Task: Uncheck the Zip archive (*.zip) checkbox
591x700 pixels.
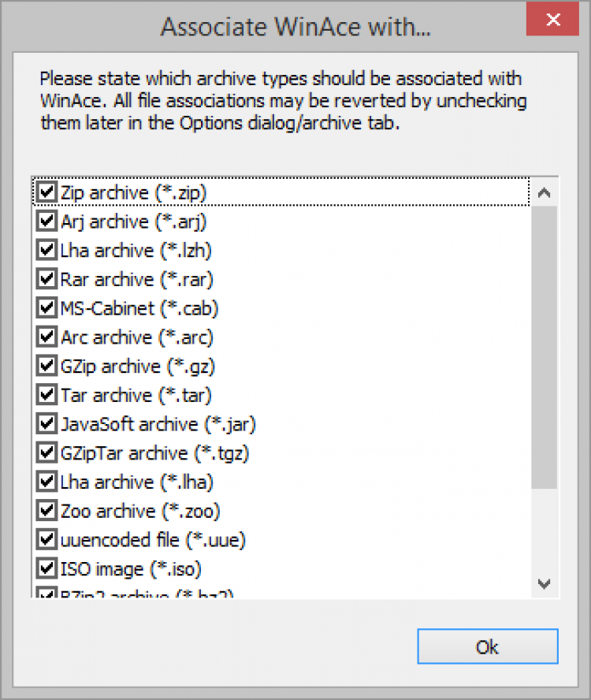Action: (46, 192)
